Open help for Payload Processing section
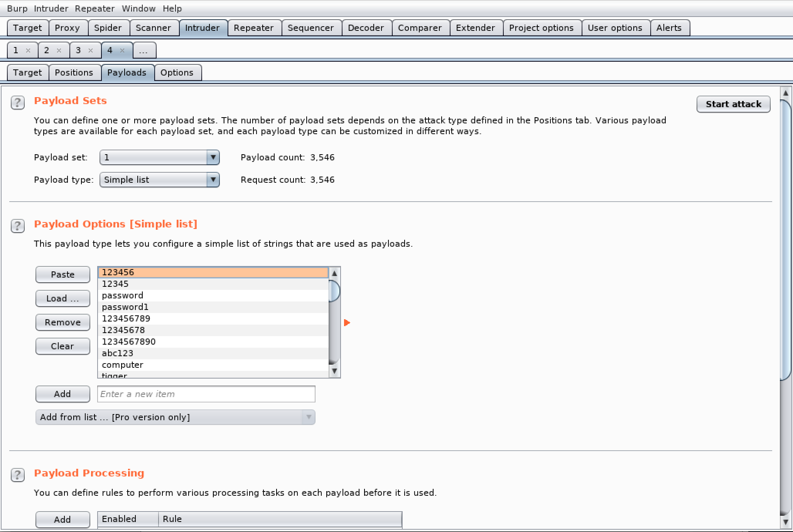Screen dimensions: 793x532 pyautogui.click(x=18, y=475)
